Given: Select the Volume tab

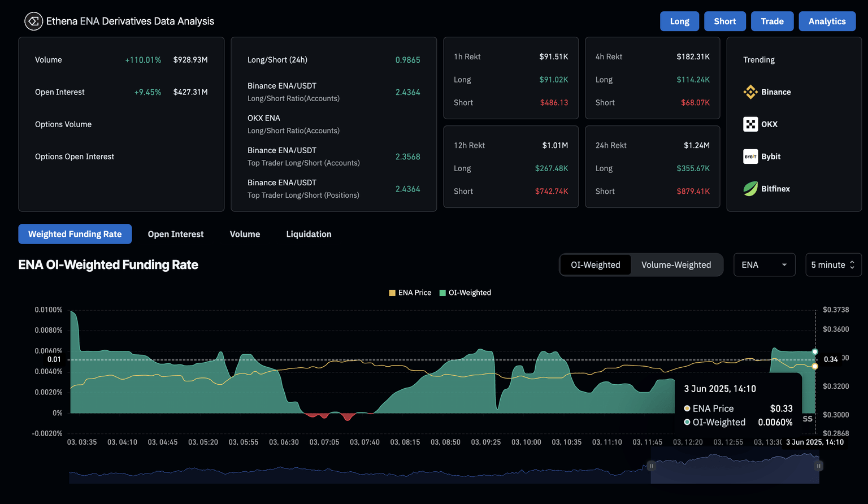Looking at the screenshot, I should click(x=245, y=234).
